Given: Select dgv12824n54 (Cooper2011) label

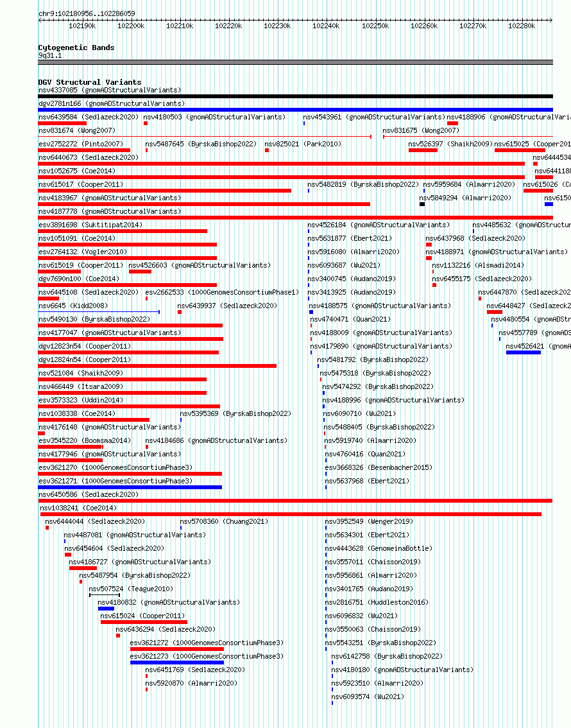Looking at the screenshot, I should coord(85,360).
